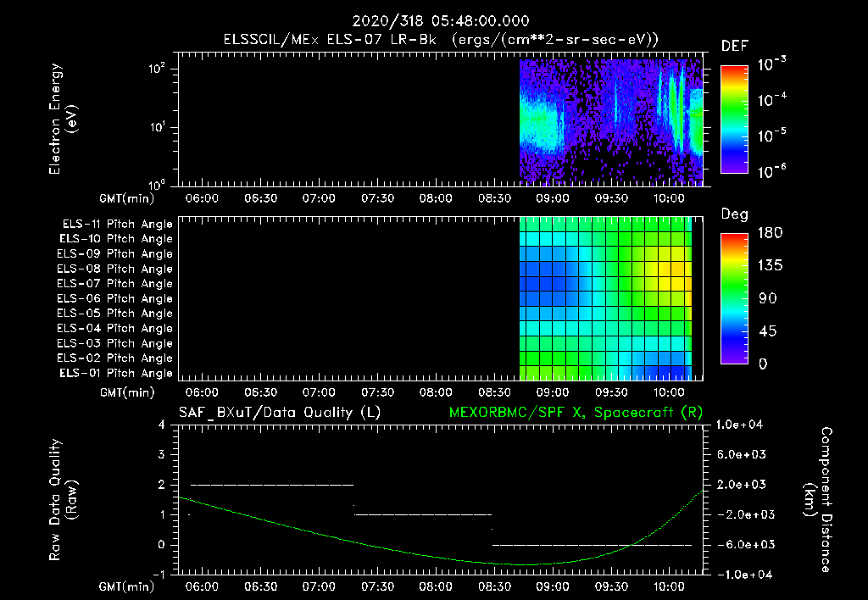Click the ELS-05 Pitch Angle row label
The height and width of the screenshot is (600, 868).
[115, 314]
